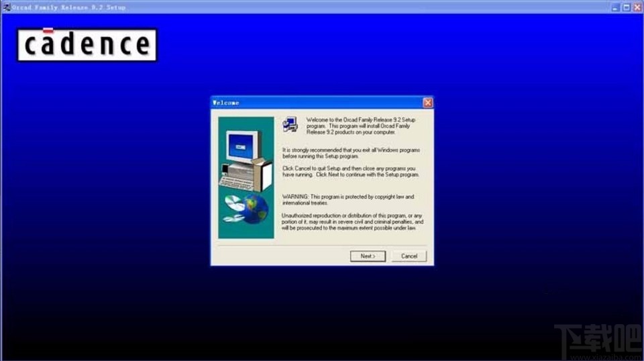Click the Orcad Family Release 9.2 Setup title text
Screen dimensions: 644x361
68,7
